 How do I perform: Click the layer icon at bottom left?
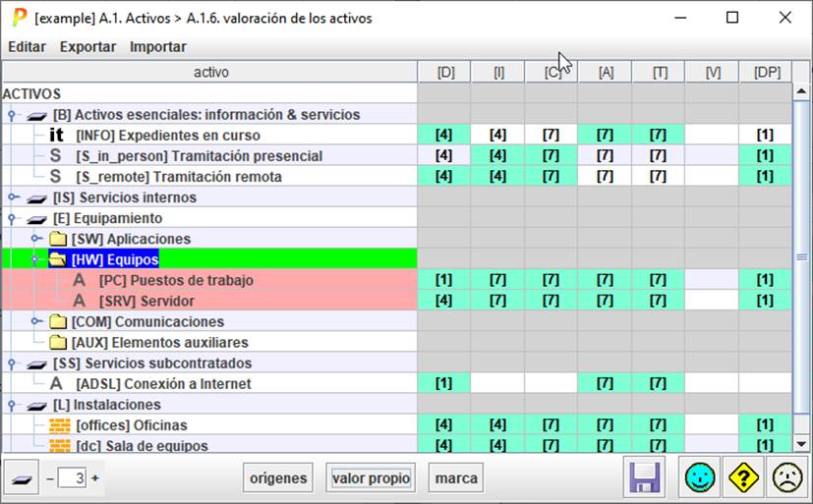pyautogui.click(x=22, y=478)
